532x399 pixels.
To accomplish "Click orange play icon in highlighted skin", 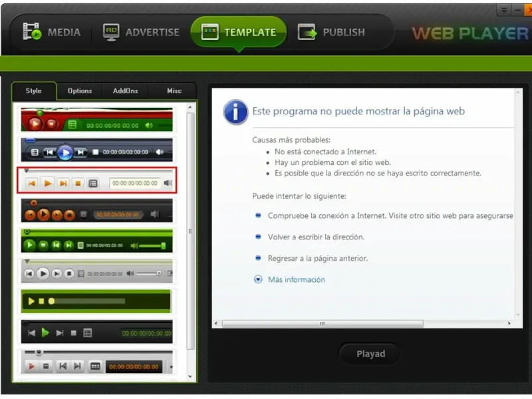I will click(x=47, y=184).
